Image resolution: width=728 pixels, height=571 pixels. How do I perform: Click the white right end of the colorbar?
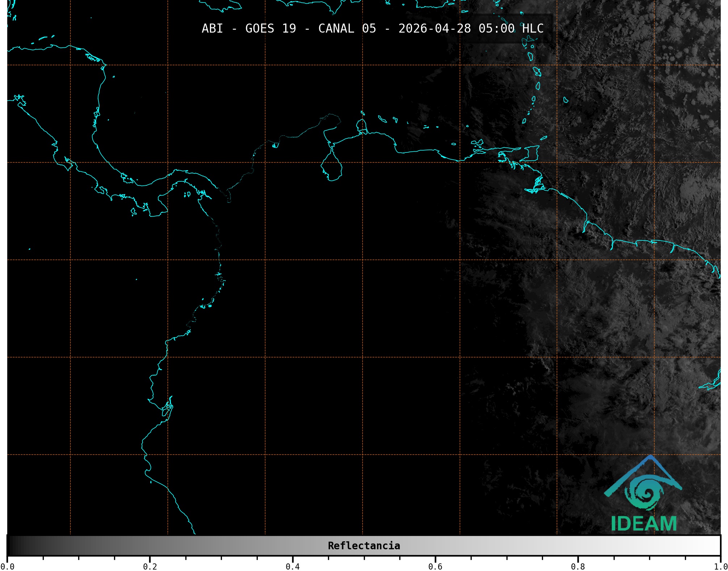point(716,546)
